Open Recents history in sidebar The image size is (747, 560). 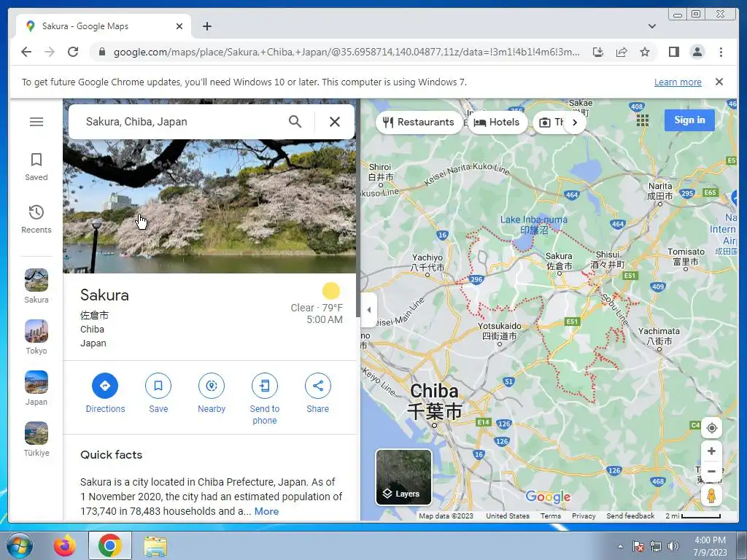pyautogui.click(x=36, y=219)
